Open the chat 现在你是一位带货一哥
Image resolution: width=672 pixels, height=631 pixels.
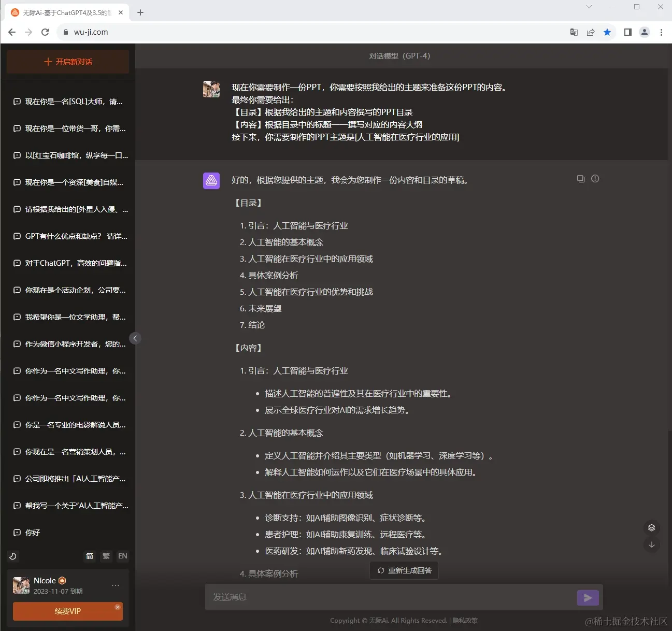68,128
